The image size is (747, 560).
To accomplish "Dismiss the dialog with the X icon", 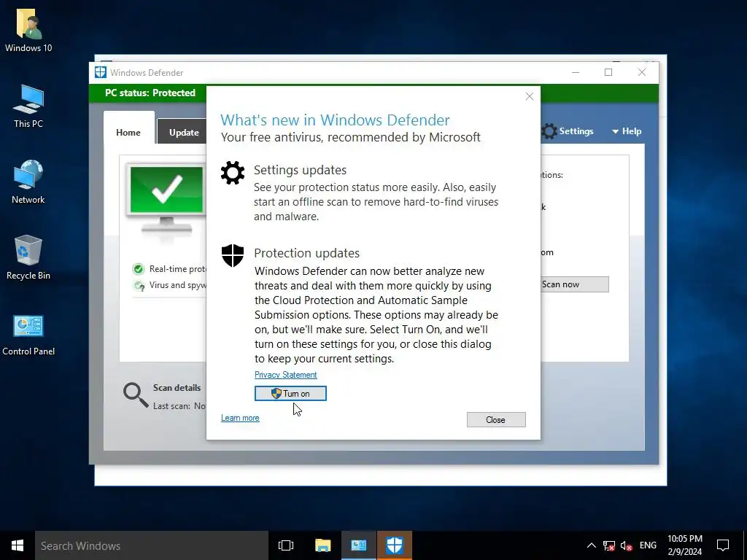I will pos(530,96).
